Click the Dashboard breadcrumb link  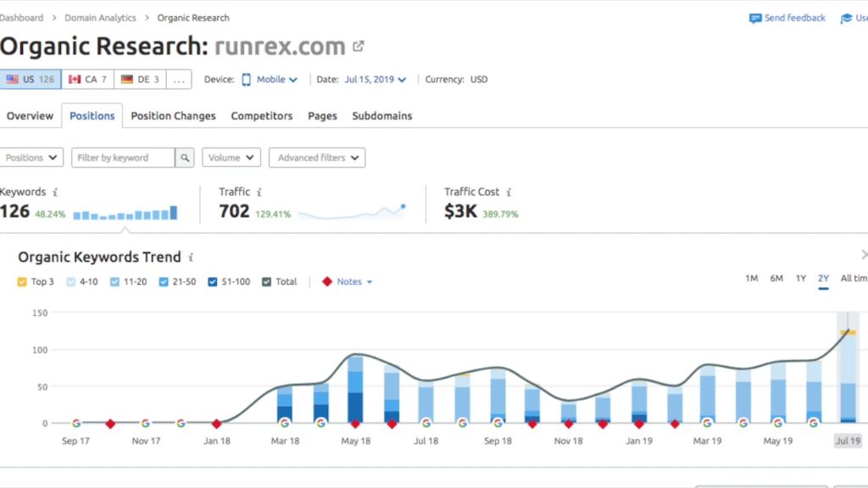click(x=21, y=18)
